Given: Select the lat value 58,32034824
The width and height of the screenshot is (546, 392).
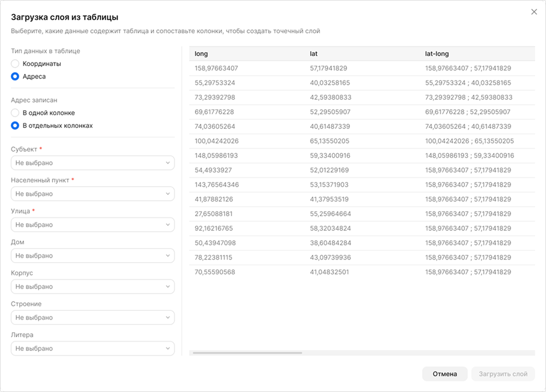Looking at the screenshot, I should click(x=330, y=229).
